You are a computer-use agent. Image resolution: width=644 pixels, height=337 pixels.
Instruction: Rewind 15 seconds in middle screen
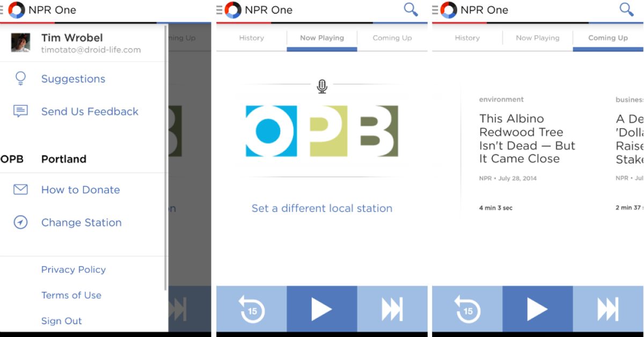click(x=251, y=309)
